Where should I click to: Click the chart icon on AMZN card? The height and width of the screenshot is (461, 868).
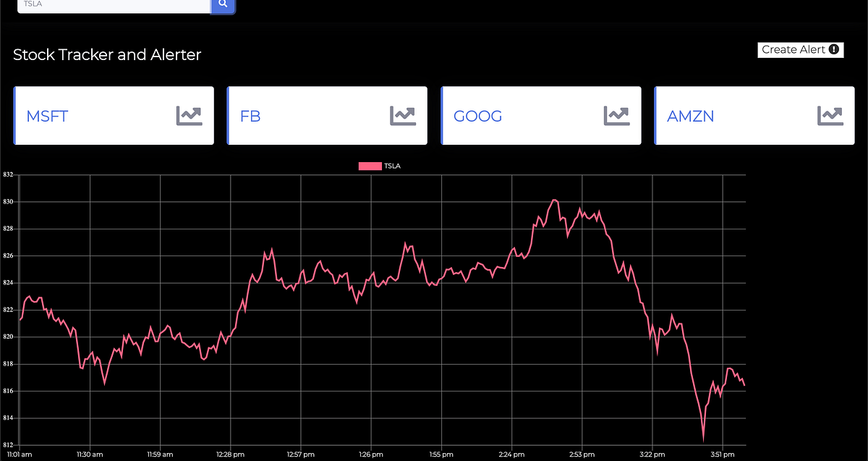(830, 116)
